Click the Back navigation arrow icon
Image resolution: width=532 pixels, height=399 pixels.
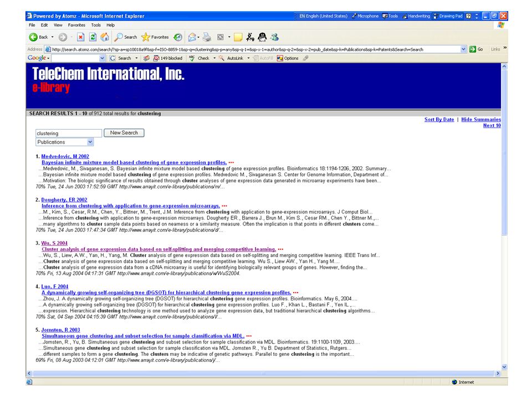click(33, 37)
